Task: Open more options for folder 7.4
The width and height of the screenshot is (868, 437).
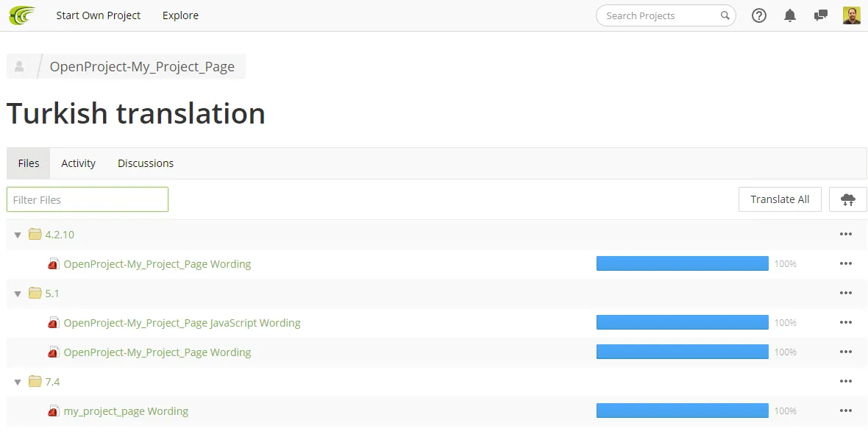Action: coord(845,381)
